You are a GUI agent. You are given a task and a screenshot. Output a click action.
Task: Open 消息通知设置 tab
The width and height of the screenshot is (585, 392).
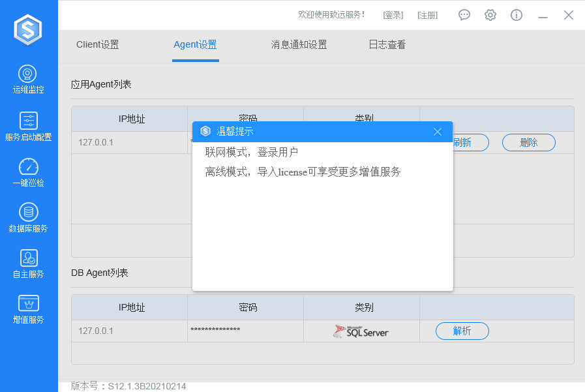tap(299, 45)
